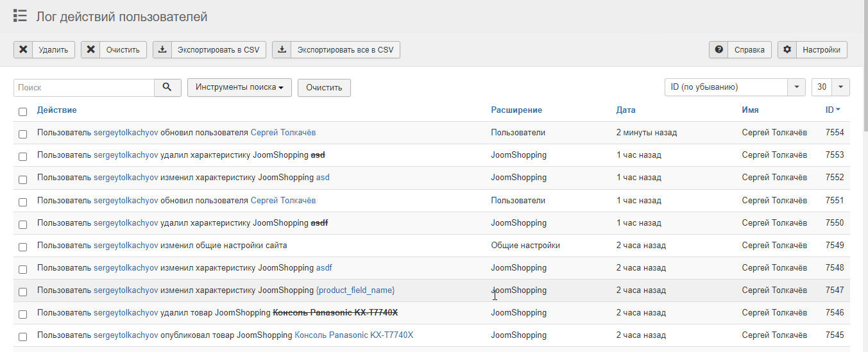The height and width of the screenshot is (352, 868).
Task: Click the download icon of Экспортировать все в CSV
Action: 282,49
